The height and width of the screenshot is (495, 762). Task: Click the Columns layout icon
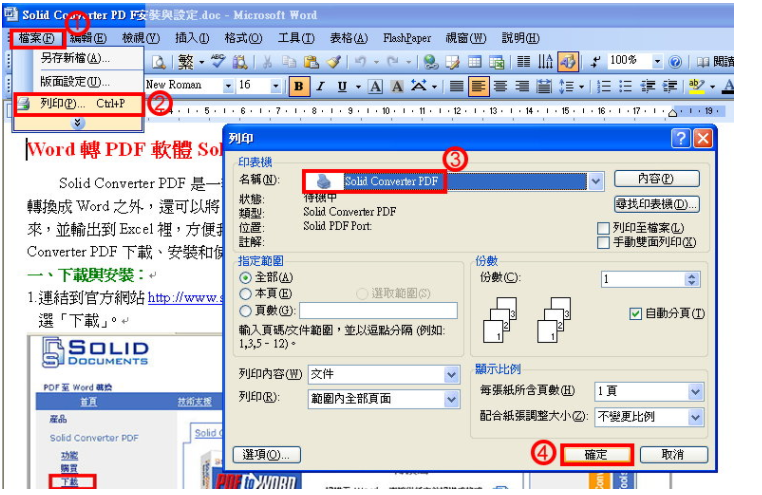pyautogui.click(x=523, y=62)
